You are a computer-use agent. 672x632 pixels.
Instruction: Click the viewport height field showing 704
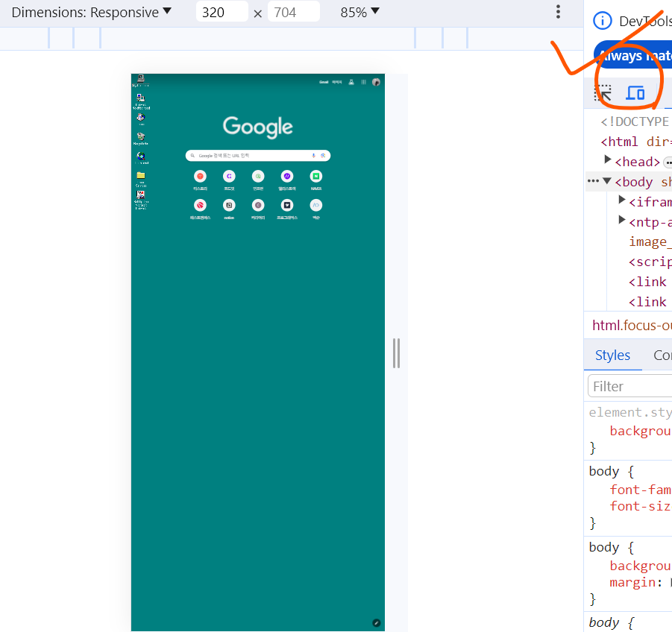[294, 12]
